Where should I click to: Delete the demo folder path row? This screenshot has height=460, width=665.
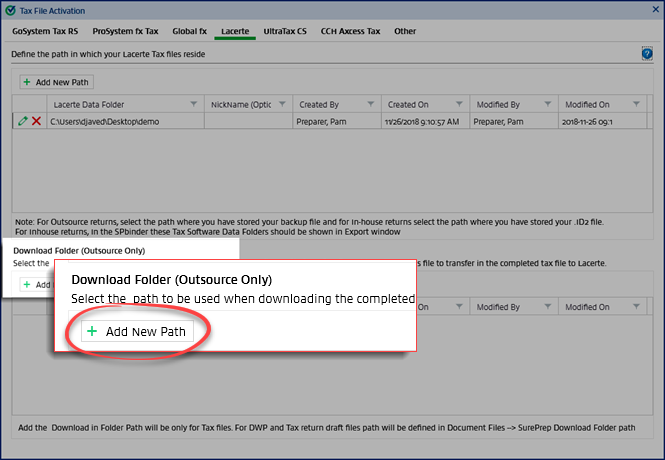click(36, 121)
